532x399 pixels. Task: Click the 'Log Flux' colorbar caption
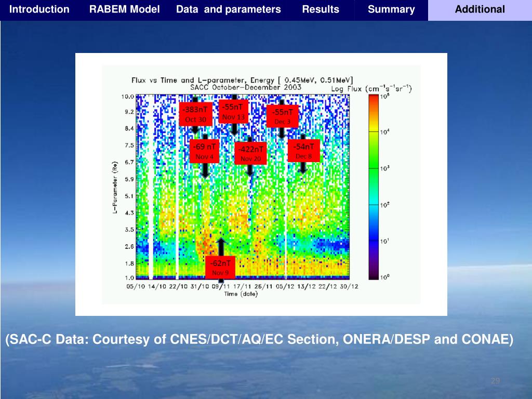pos(371,89)
